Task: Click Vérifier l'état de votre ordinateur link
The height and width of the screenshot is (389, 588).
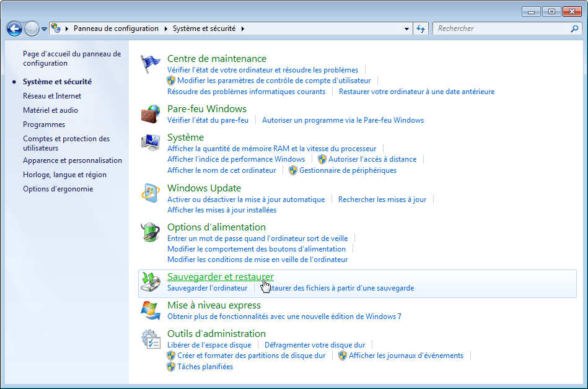Action: 263,70
